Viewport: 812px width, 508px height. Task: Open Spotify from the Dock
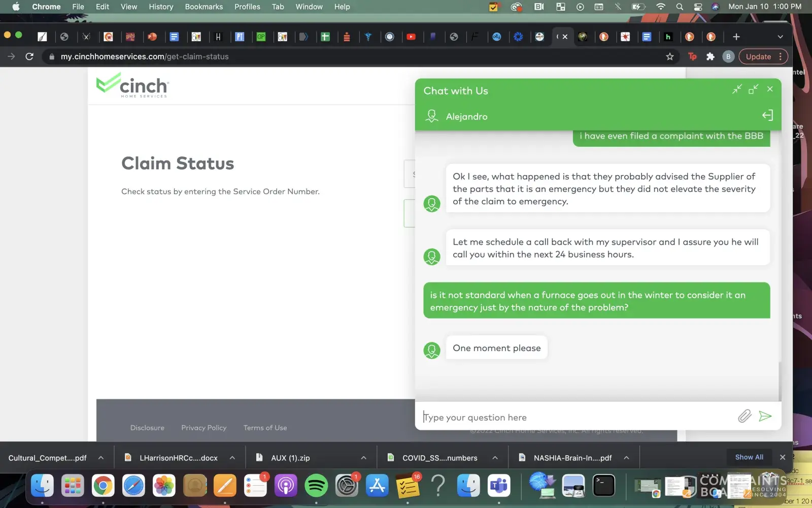[x=316, y=486]
